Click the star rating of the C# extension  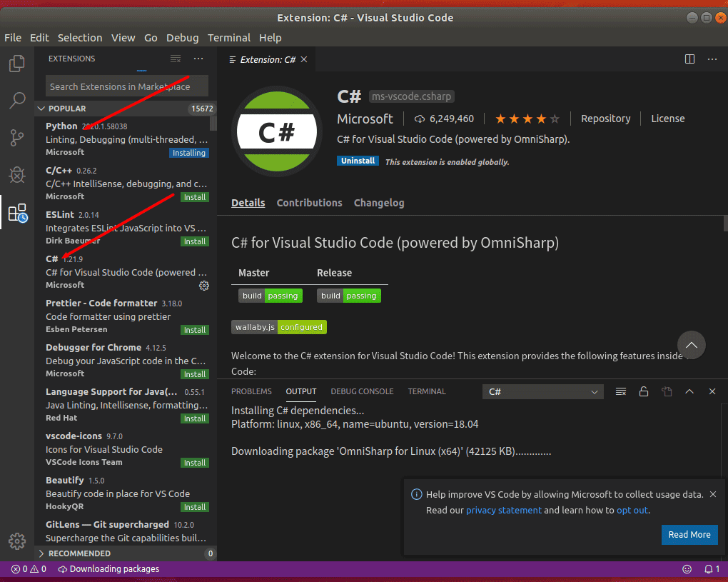click(527, 119)
